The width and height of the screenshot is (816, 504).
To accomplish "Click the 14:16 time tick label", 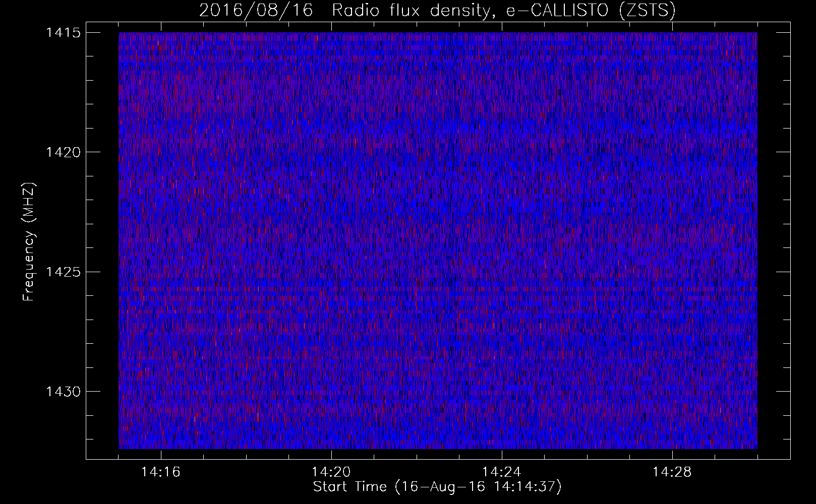I will pos(161,472).
